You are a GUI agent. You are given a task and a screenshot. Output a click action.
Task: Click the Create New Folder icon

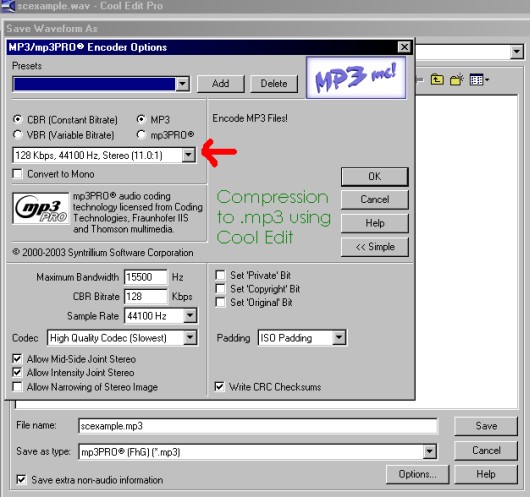[x=457, y=80]
